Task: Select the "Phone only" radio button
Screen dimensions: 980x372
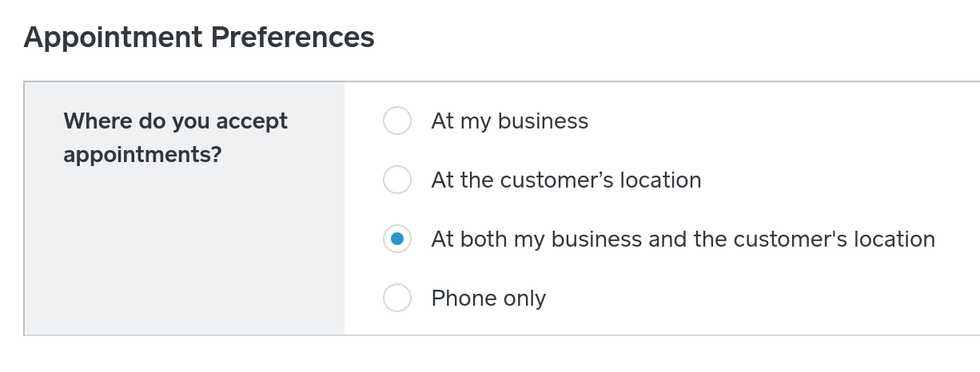Action: click(x=397, y=298)
